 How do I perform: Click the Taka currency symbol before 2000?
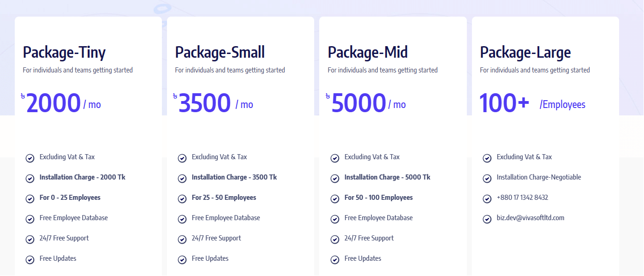(x=23, y=96)
